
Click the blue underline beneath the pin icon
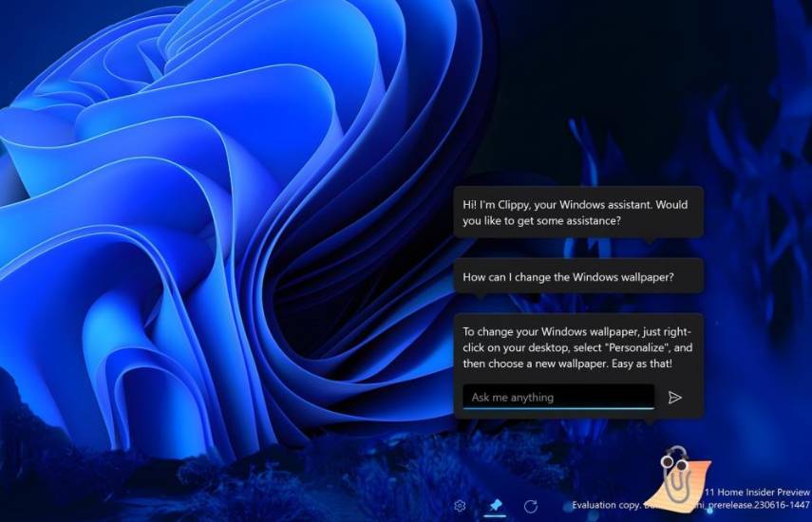point(495,516)
